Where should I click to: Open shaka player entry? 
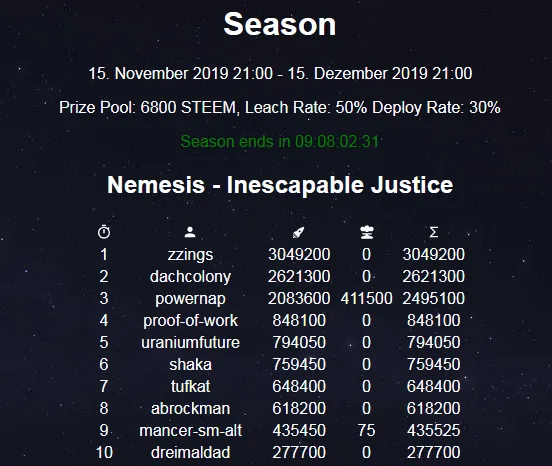(x=190, y=365)
